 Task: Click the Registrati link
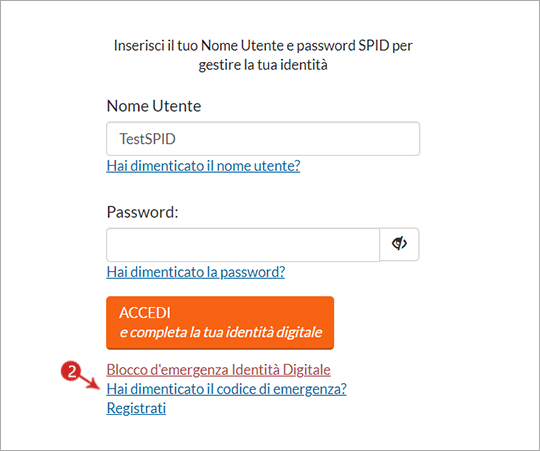[136, 408]
